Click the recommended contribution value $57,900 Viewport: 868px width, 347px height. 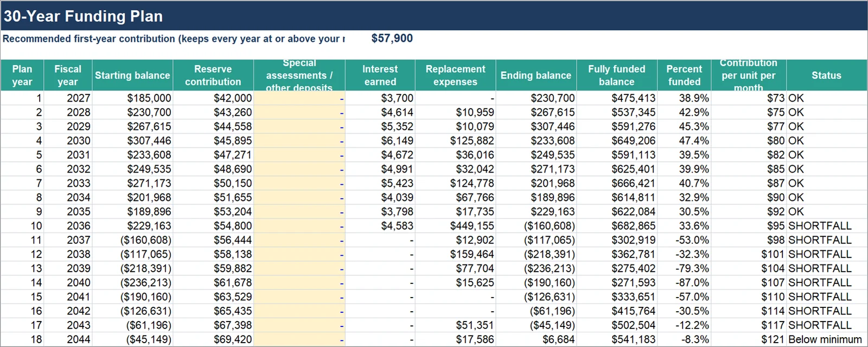pyautogui.click(x=392, y=39)
